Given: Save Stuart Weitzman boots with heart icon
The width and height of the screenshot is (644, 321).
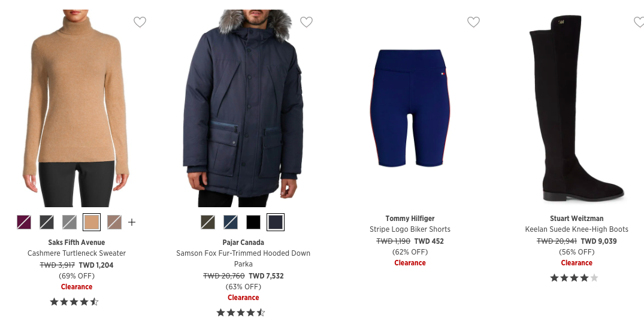Looking at the screenshot, I should pos(639,22).
